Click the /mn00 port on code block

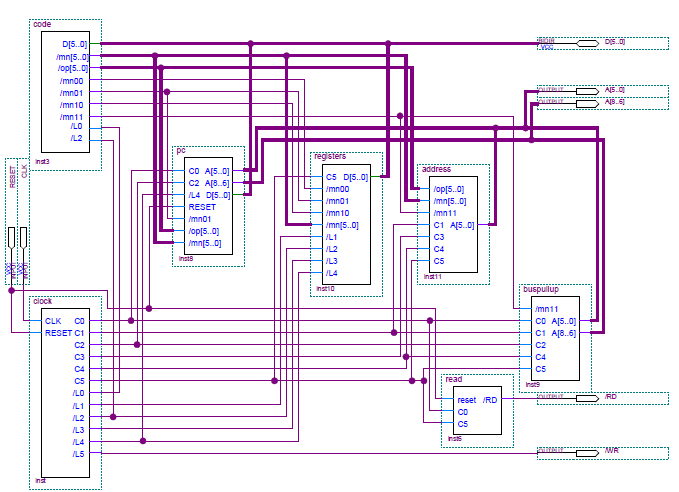pyautogui.click(x=71, y=81)
